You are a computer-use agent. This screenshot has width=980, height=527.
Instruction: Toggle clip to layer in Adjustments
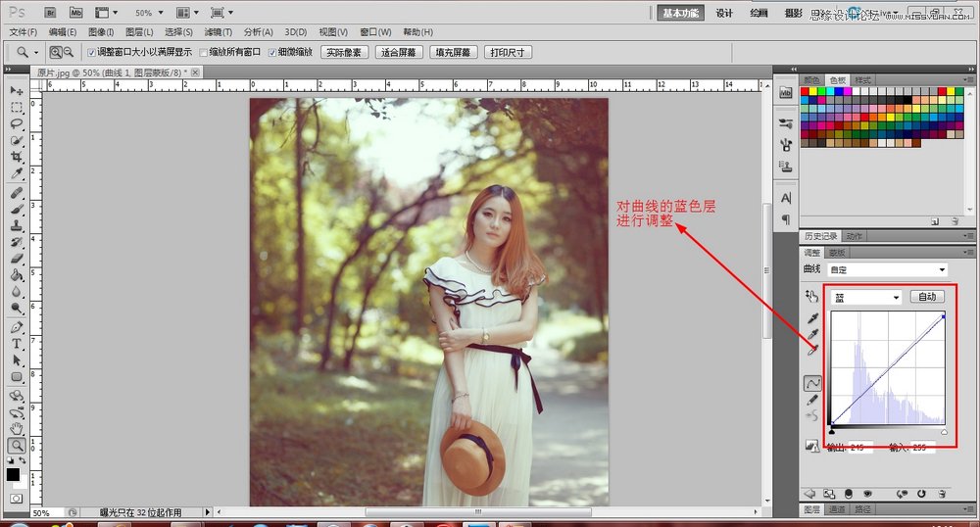(x=848, y=494)
